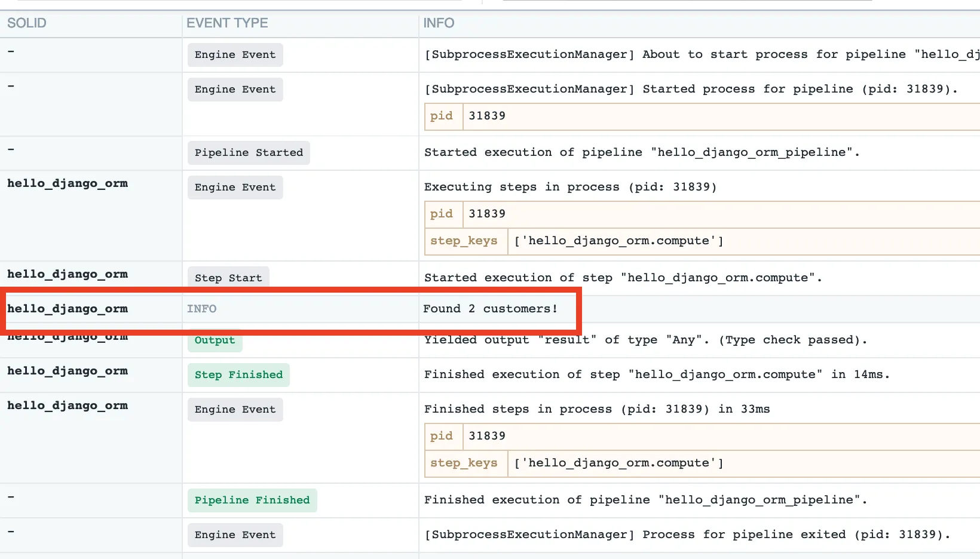Click 'Finished execution of pipeline' message text
Screen dimensions: 980x559
tap(645, 500)
